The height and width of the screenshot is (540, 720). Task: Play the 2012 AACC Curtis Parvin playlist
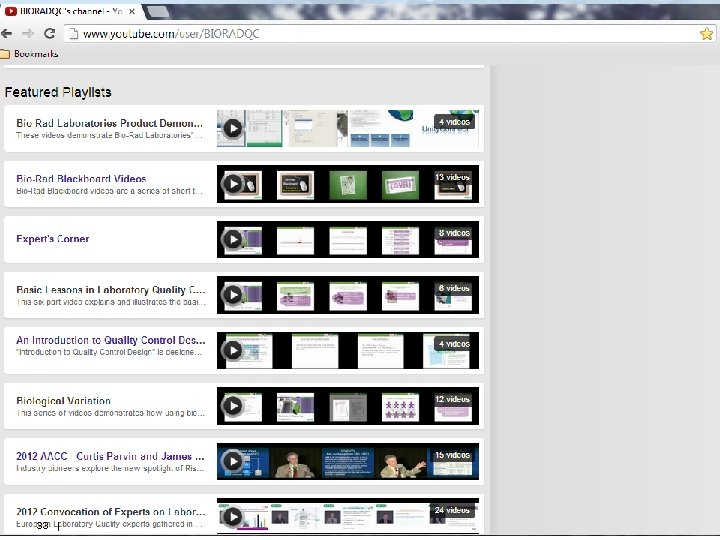tap(233, 461)
